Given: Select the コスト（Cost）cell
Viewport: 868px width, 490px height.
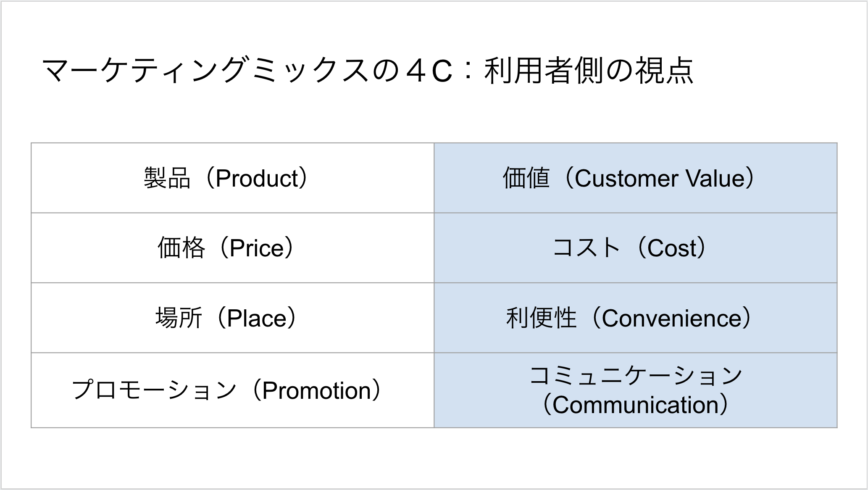Looking at the screenshot, I should click(x=636, y=248).
